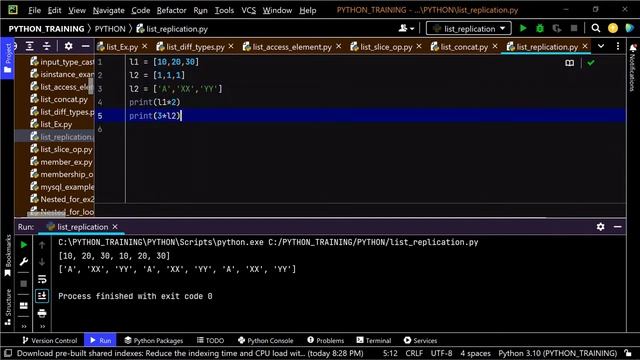The height and width of the screenshot is (360, 640).
Task: Close the list_replication.py editor tab
Action: (x=585, y=46)
